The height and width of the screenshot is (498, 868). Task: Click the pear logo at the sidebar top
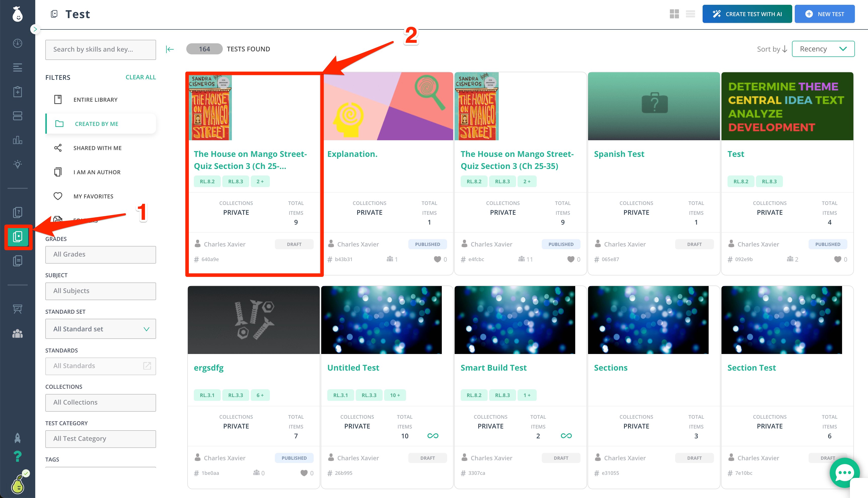click(x=17, y=14)
